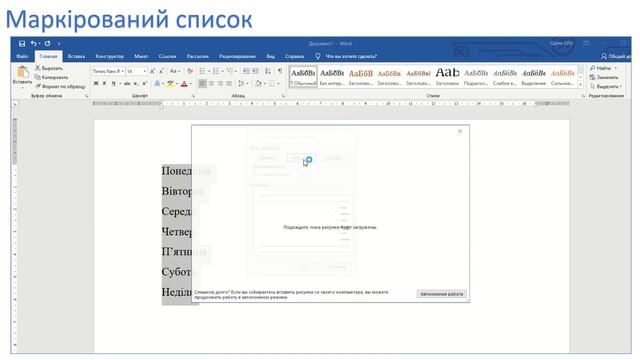Open the Справка ribbon tab
The height and width of the screenshot is (360, 640).
(294, 56)
